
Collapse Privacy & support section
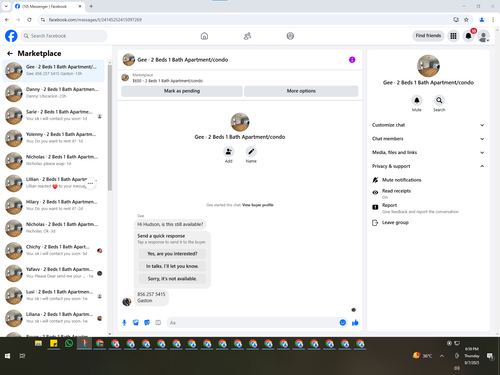pyautogui.click(x=428, y=166)
